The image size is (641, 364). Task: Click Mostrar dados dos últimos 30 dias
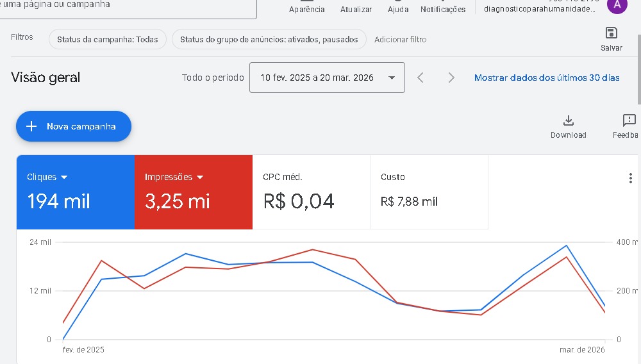pos(547,78)
